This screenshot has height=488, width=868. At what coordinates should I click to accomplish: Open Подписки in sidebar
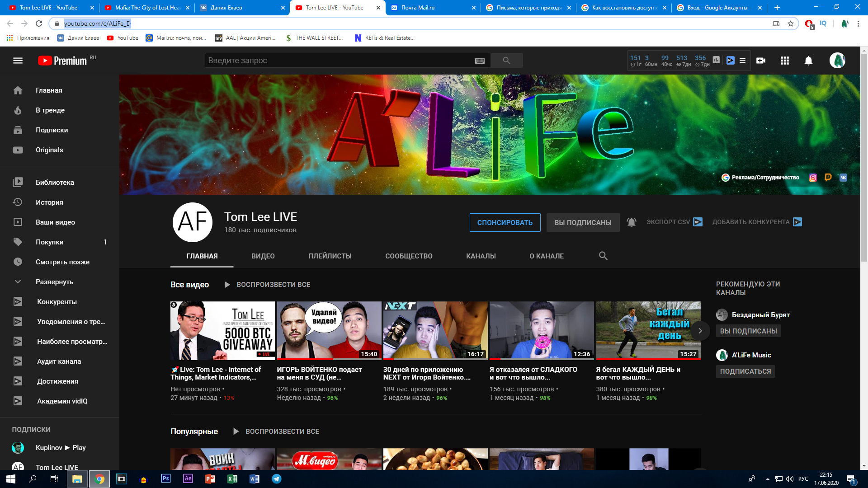coord(60,130)
